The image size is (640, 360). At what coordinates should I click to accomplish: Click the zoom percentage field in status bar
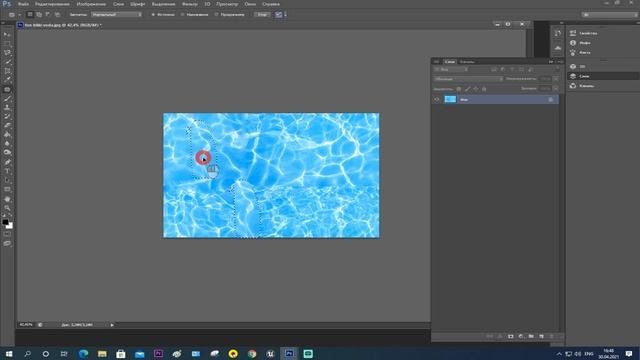26,325
